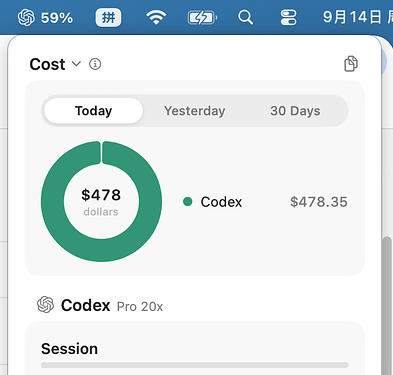Check the battery charging status icon
This screenshot has width=393, height=375.
(202, 17)
